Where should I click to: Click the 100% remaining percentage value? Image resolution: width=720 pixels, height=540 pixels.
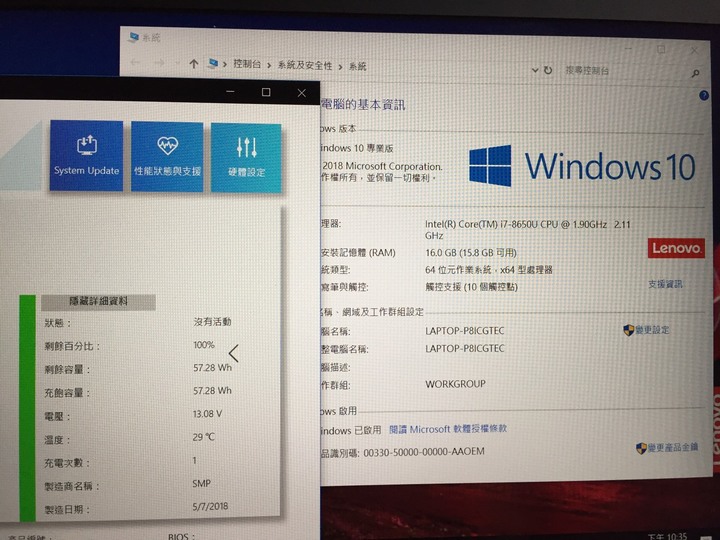tap(204, 344)
